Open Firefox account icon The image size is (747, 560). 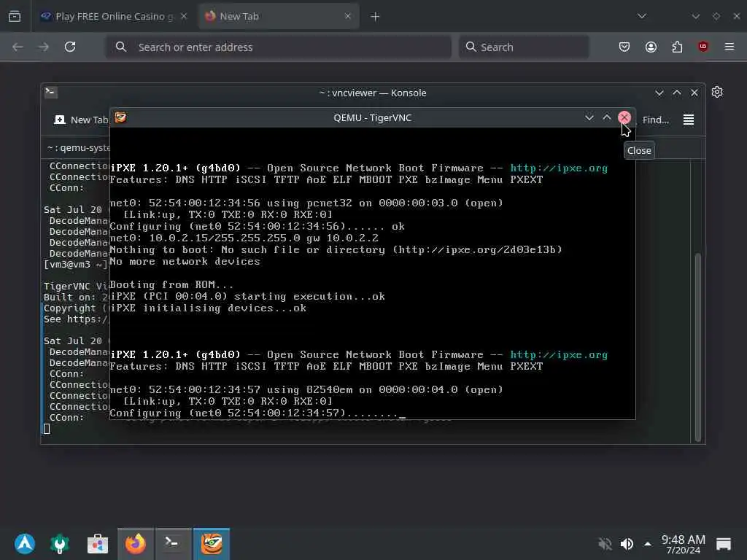click(651, 47)
